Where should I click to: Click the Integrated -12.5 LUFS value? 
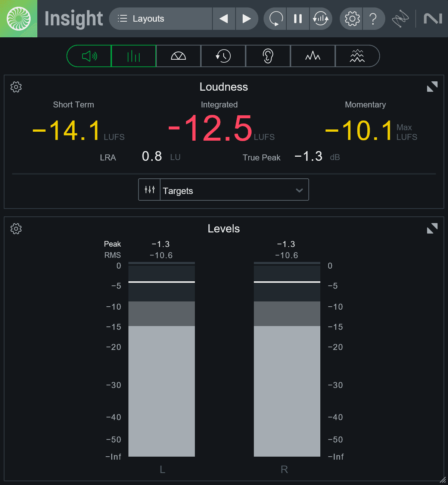click(x=210, y=128)
